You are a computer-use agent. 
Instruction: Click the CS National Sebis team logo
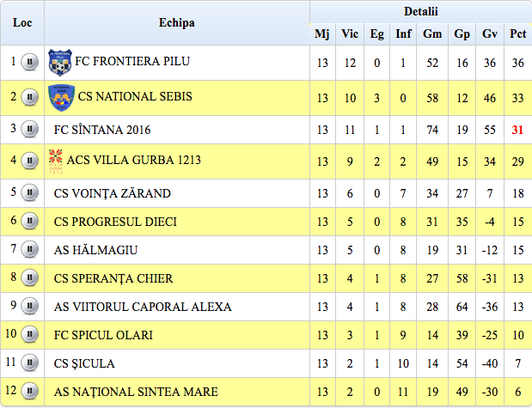point(61,98)
